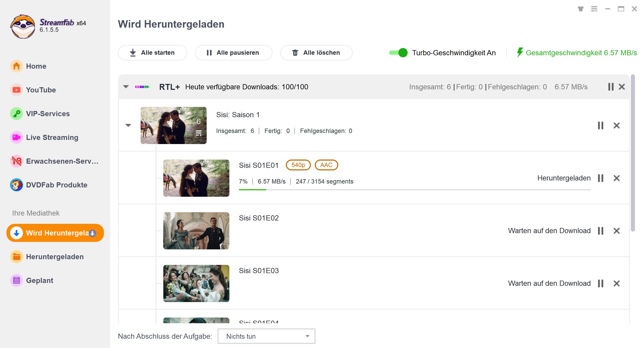Expand the Sisi Saison 1 group arrow
The height and width of the screenshot is (348, 644).
(128, 125)
